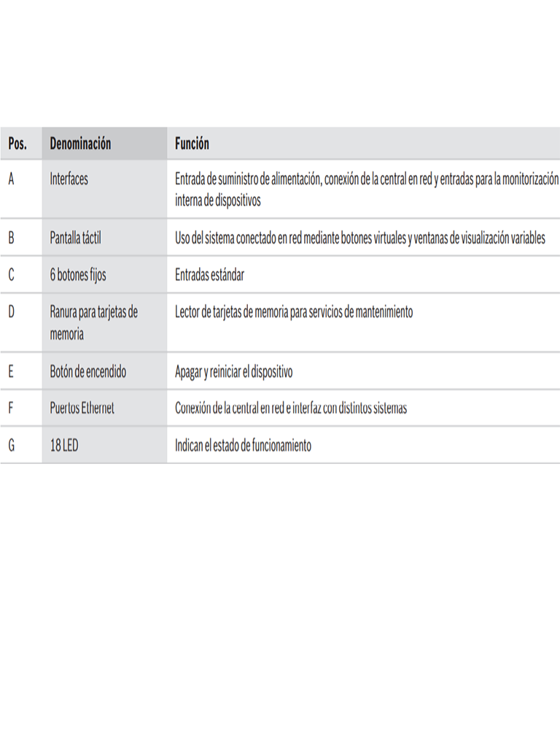Select the "6 botones fijos" cell
The width and height of the screenshot is (560, 747).
tap(78, 275)
